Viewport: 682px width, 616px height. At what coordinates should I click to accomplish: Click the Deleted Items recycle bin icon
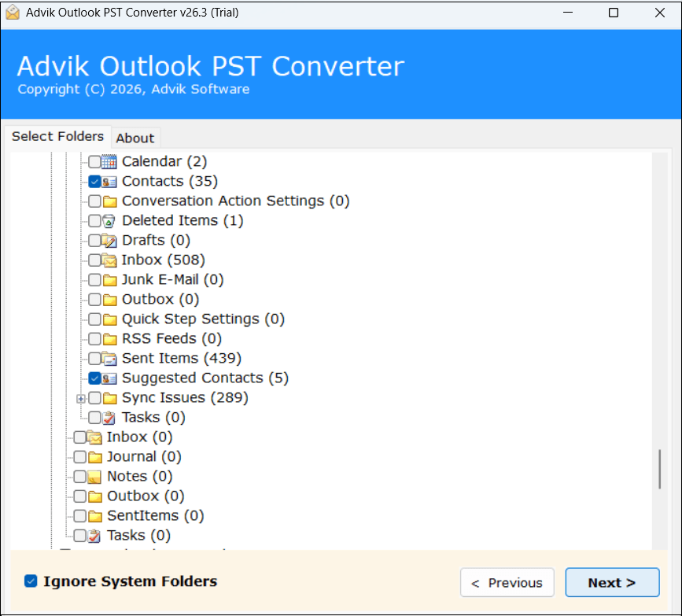(109, 221)
